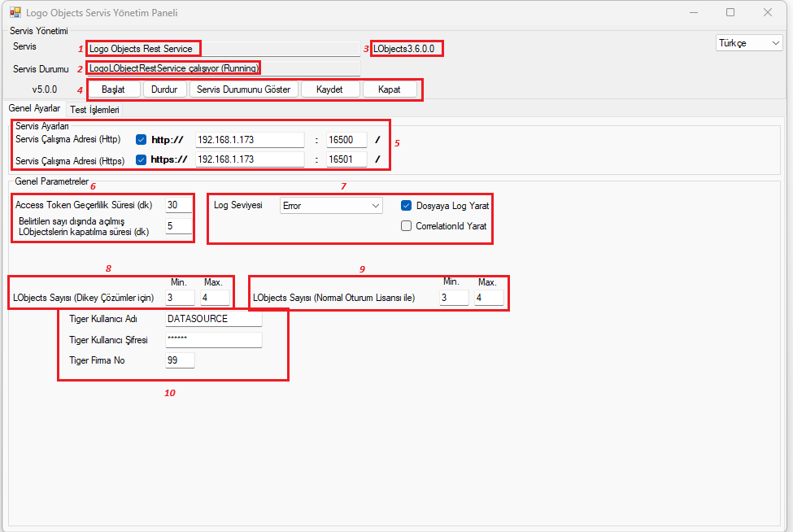The width and height of the screenshot is (793, 532).
Task: Click Tiger Firma No field
Action: pos(180,360)
